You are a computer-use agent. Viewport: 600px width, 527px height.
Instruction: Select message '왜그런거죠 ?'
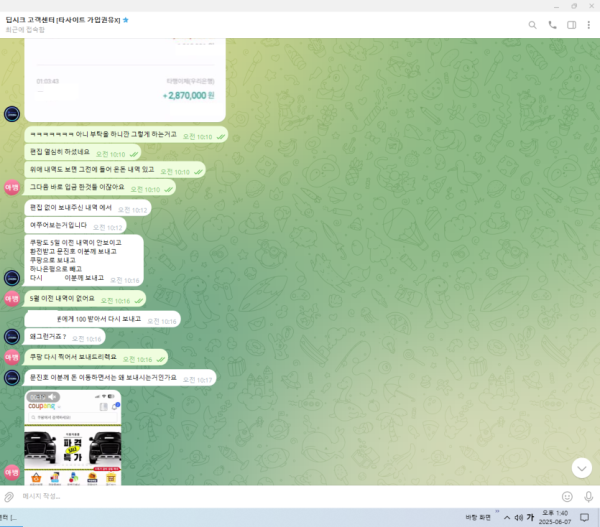tap(65, 337)
